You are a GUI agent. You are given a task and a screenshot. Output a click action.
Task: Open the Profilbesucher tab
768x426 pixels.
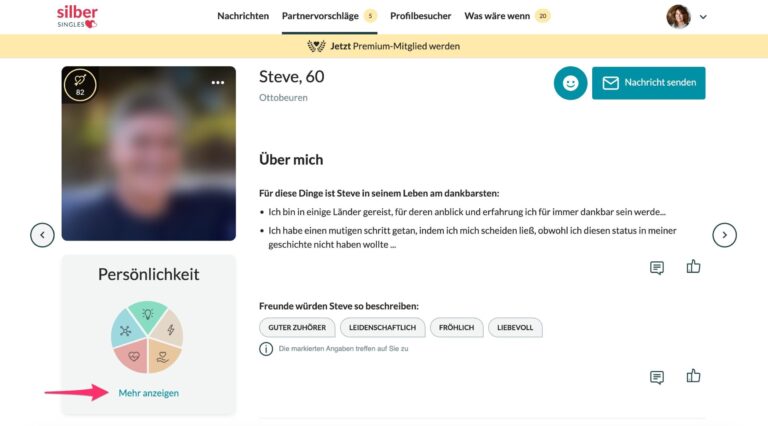[x=420, y=16]
